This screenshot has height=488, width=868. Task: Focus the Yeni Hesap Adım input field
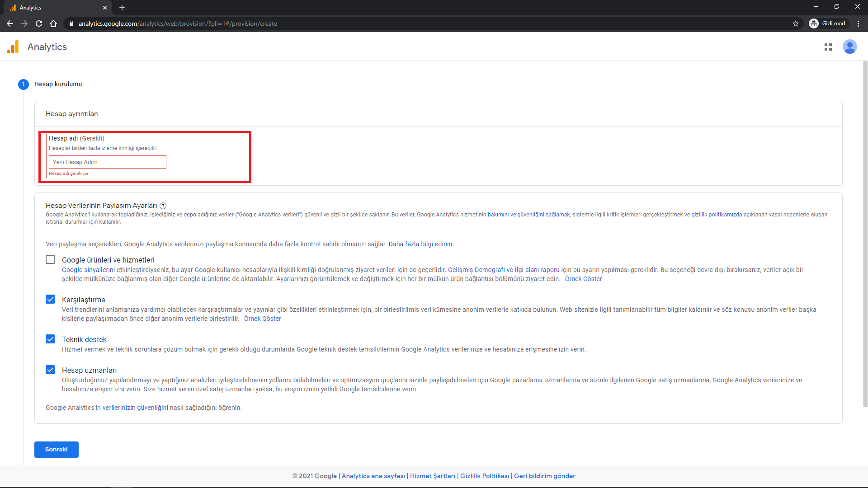tap(108, 162)
